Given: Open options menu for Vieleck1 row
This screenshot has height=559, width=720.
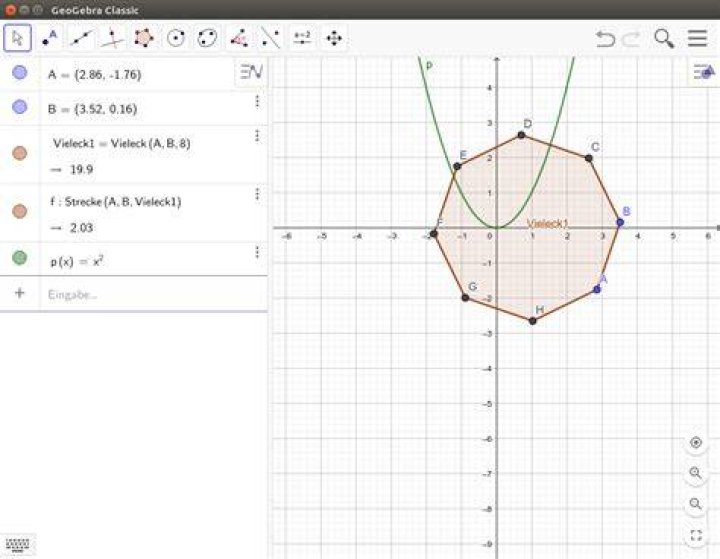Looking at the screenshot, I should tap(257, 136).
